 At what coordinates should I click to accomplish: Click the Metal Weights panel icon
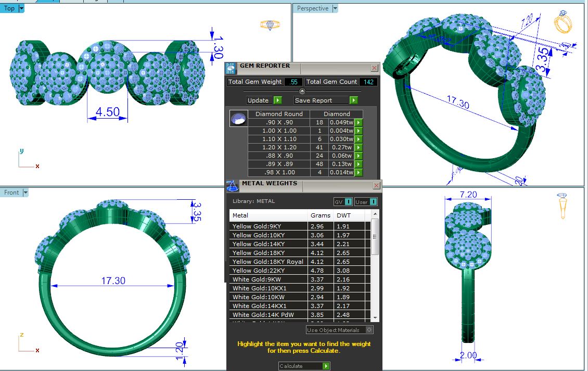[x=233, y=185]
